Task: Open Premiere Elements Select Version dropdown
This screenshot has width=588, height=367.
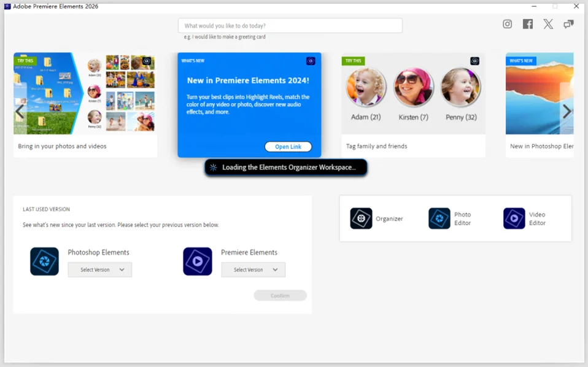Action: pyautogui.click(x=253, y=269)
